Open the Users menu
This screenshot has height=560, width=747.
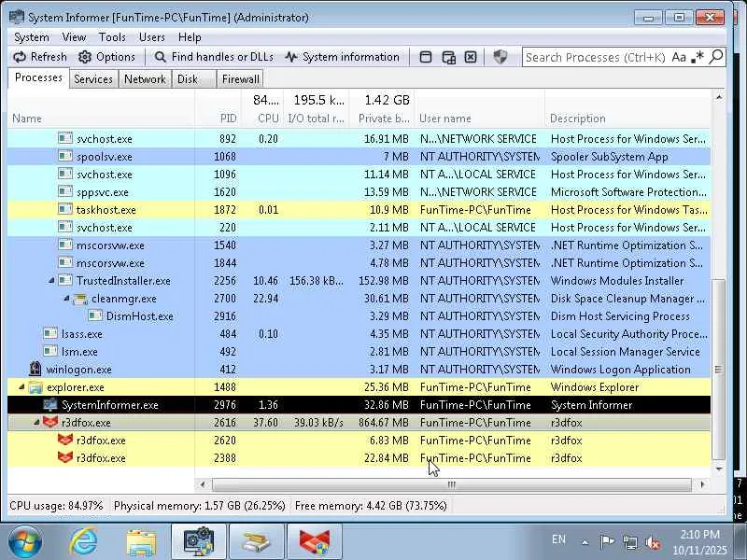click(152, 37)
